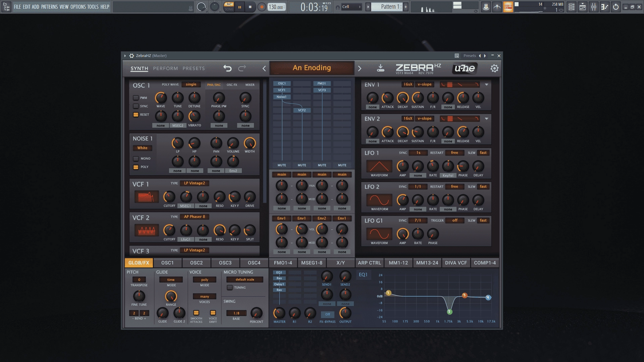Open VCF 1 type LP Vintage2 dropdown
Screen dimensions: 644x362
(195, 183)
